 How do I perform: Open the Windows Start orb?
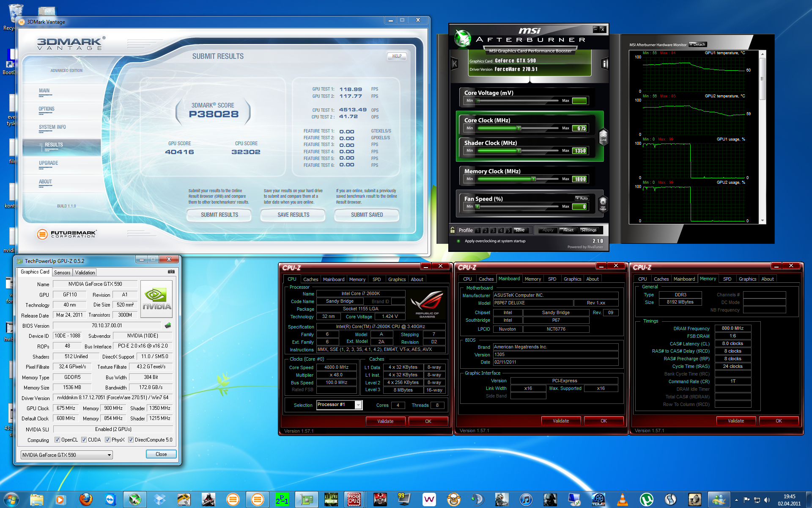11,500
